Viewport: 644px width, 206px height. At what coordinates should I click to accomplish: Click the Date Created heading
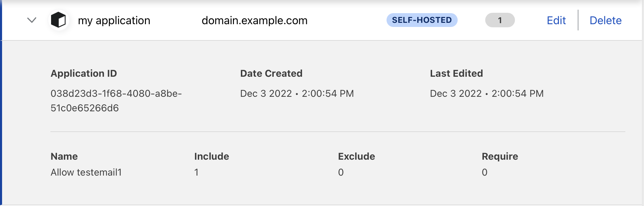coord(271,73)
